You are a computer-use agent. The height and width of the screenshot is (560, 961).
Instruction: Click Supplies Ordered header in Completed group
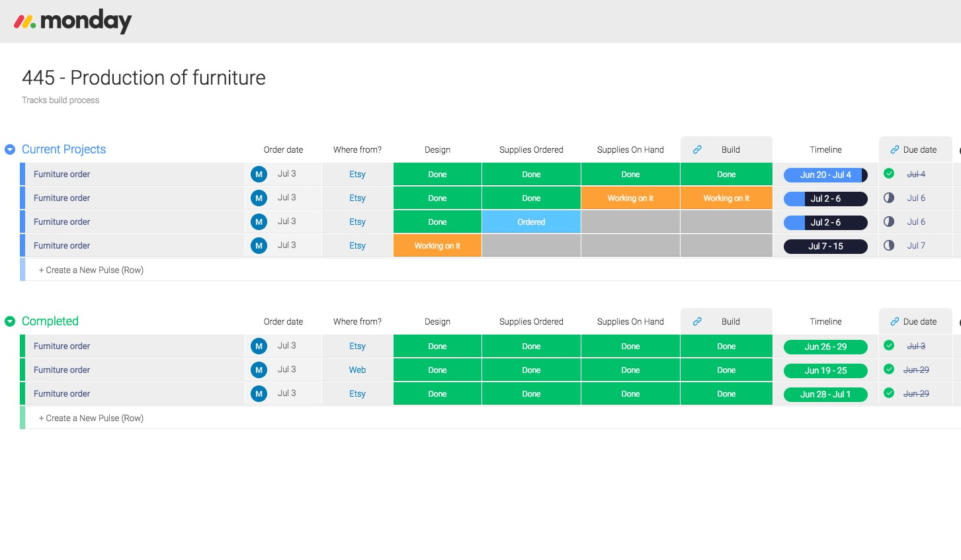tap(531, 322)
